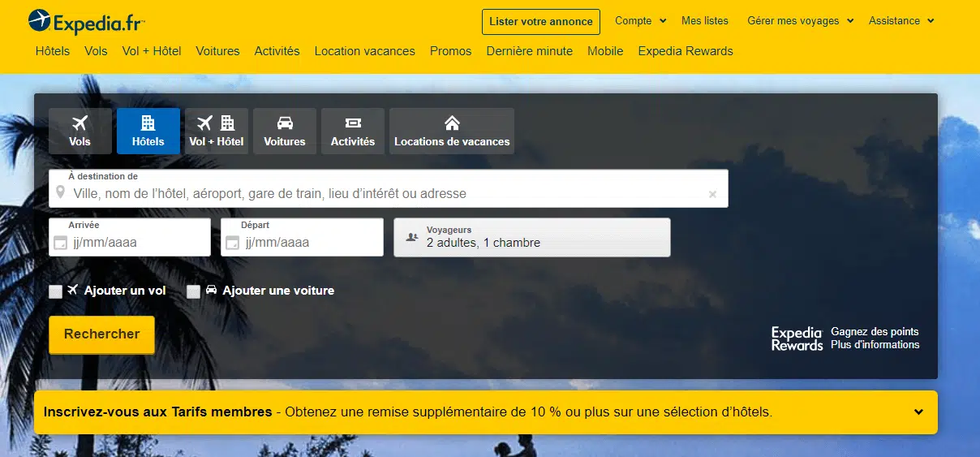Click the ticket icon in Activités tab
Screen dimensions: 980x457
coord(353,123)
